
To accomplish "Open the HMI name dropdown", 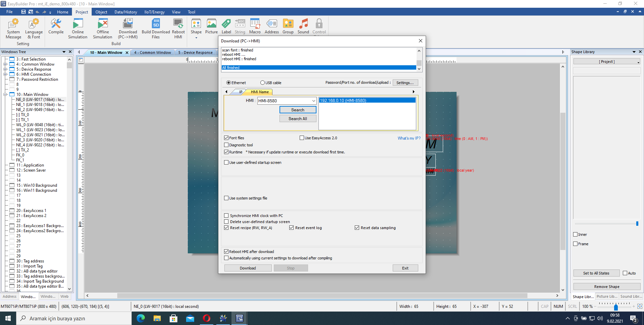I will (x=313, y=101).
